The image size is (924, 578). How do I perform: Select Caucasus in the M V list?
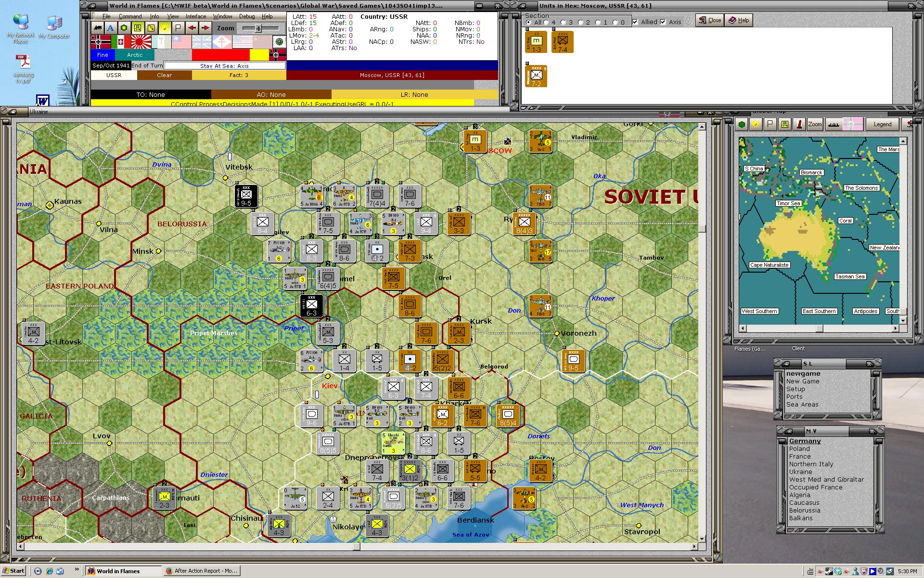(x=804, y=503)
